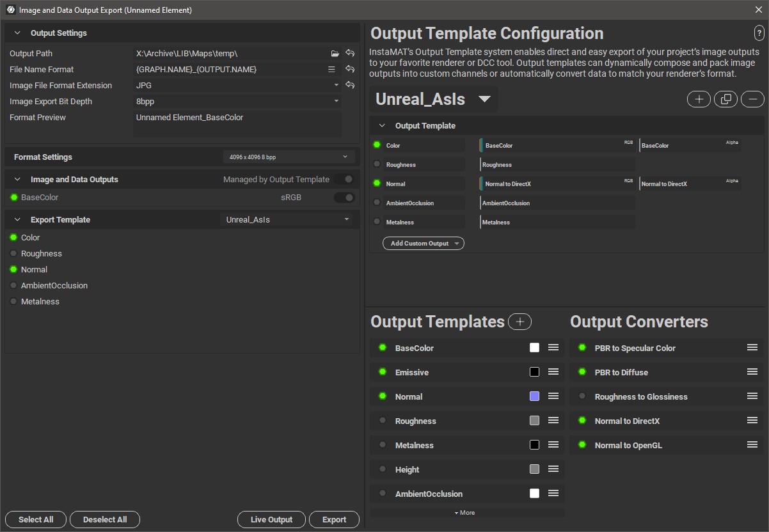
Task: Add new output template with plus icon
Action: [519, 322]
